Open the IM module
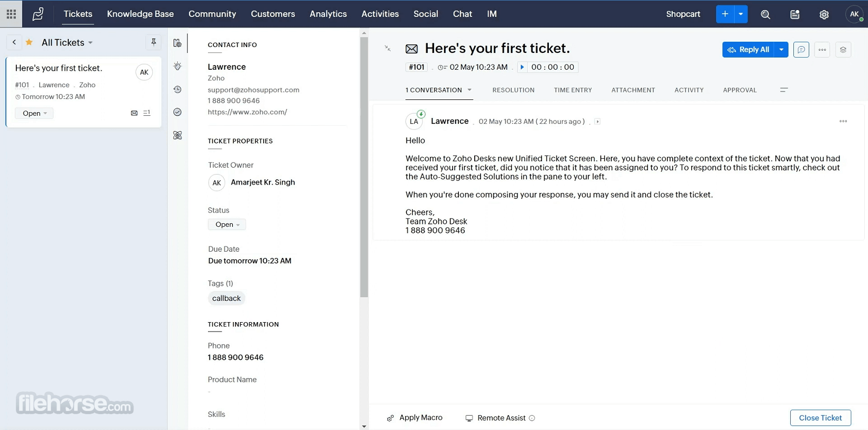 coord(492,14)
